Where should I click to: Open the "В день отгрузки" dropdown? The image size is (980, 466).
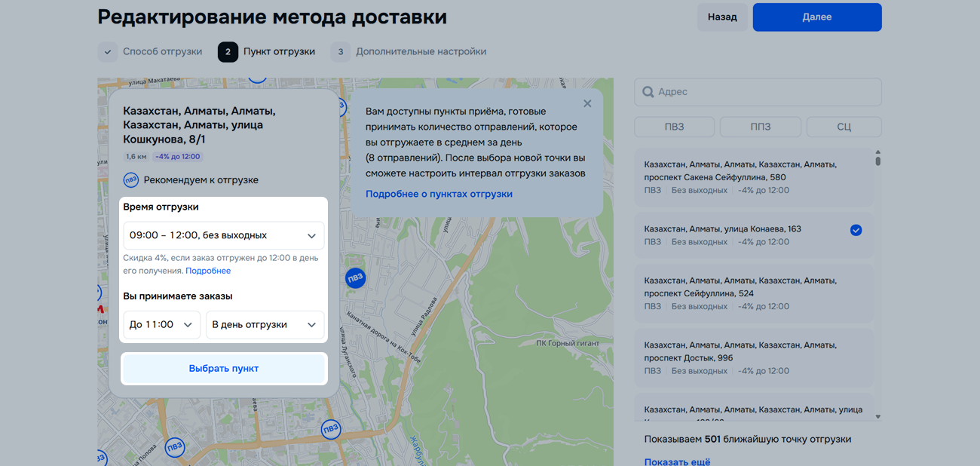[x=265, y=325]
